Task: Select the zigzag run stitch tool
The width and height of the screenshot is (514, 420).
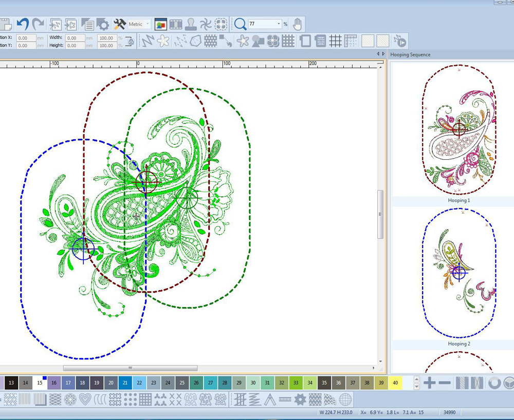Action: pos(148,41)
